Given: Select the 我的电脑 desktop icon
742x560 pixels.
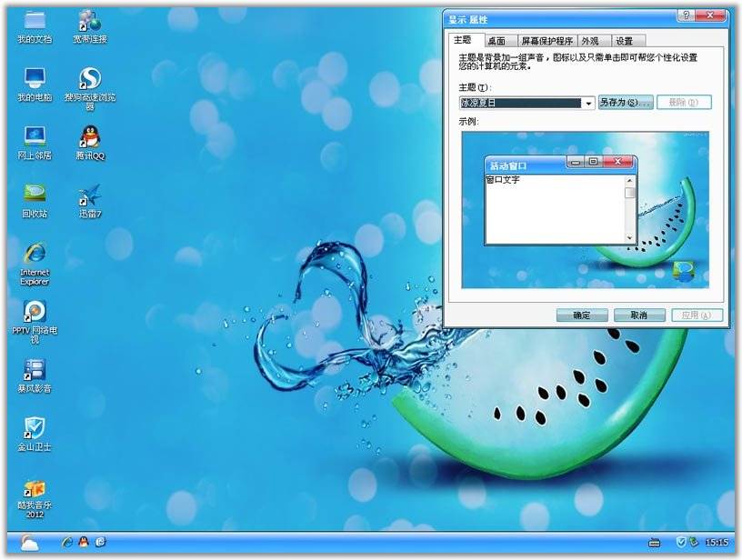Looking at the screenshot, I should (x=35, y=85).
